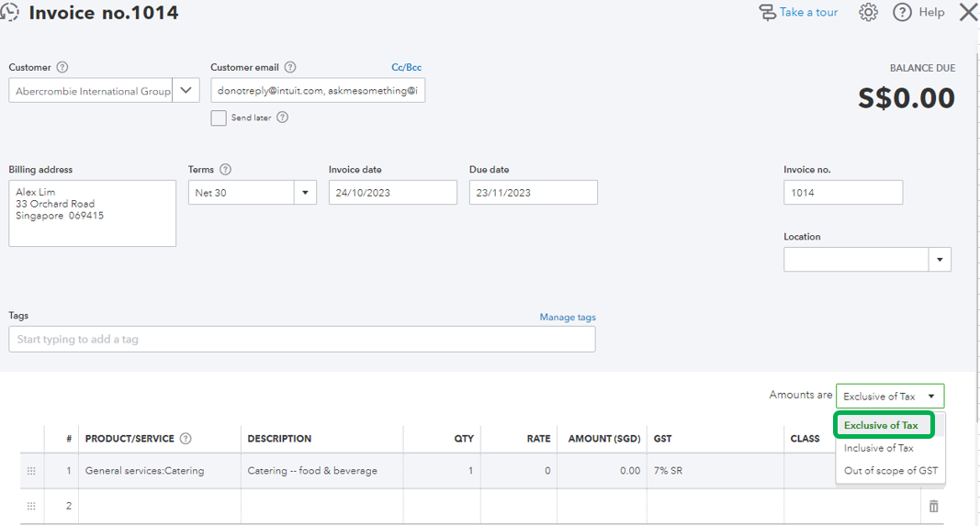This screenshot has height=526, width=980.
Task: Click the Customer help info icon
Action: point(62,67)
